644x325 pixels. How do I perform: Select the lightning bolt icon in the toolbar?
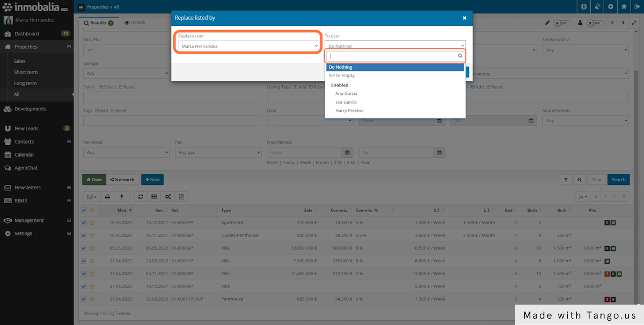[x=121, y=196]
